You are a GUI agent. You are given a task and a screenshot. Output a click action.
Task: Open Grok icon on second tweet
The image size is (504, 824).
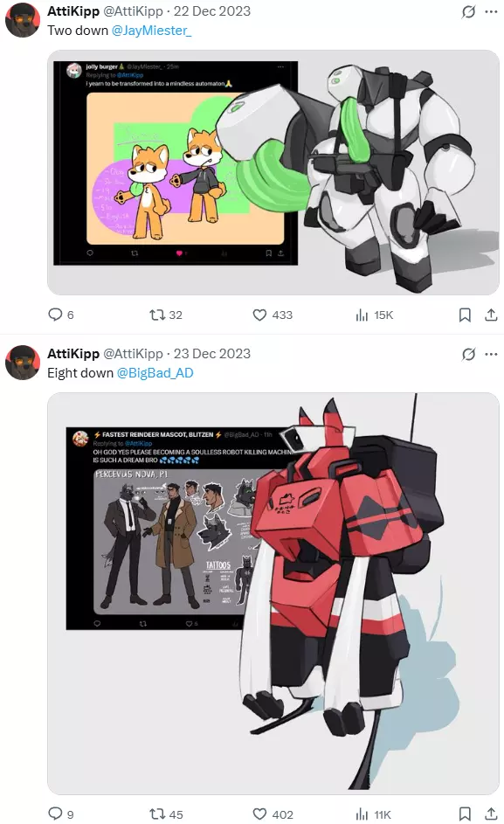[468, 354]
